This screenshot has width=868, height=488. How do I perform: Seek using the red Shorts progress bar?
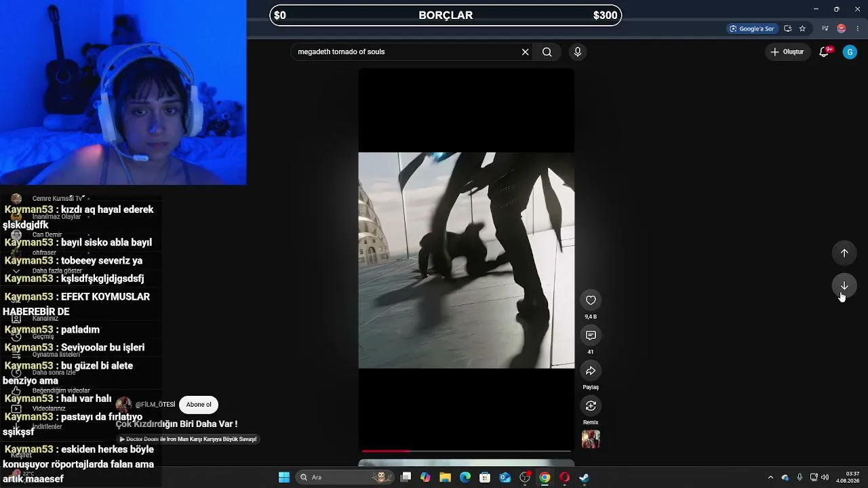467,451
